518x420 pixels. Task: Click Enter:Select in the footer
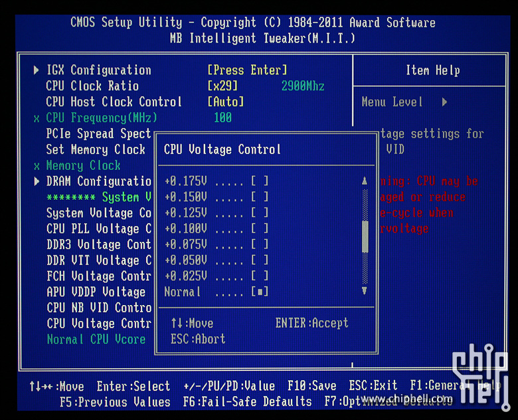(133, 386)
